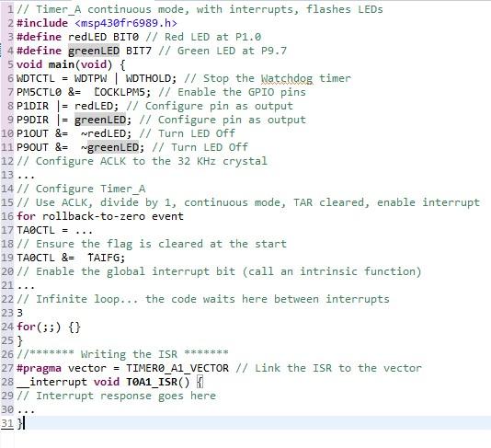Click the intrinsic function comment on line 20
This screenshot has height=448, width=491.
(x=219, y=271)
